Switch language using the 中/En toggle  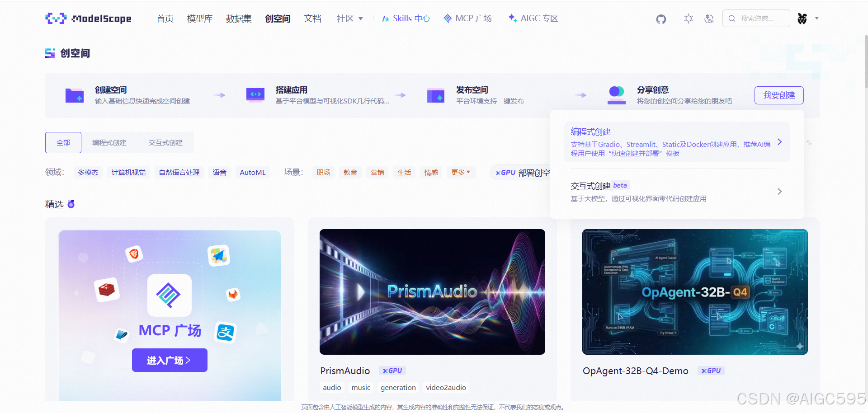coord(708,19)
